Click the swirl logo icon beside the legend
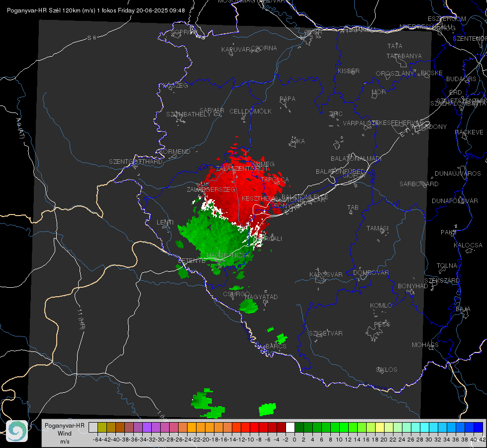 tap(17, 431)
